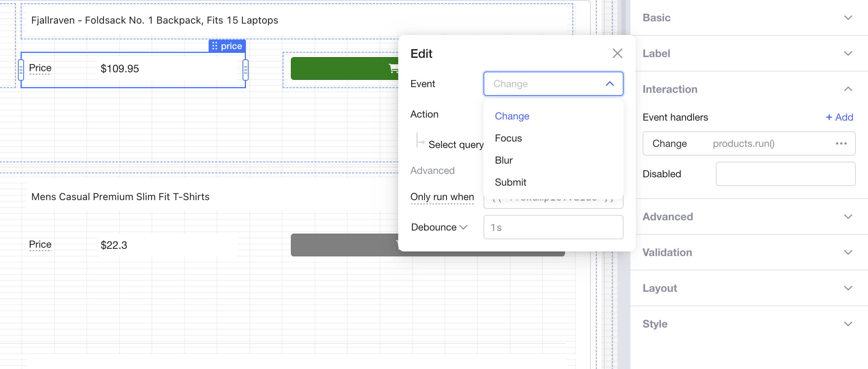
Task: Collapse the Event dropdown
Action: tap(610, 84)
